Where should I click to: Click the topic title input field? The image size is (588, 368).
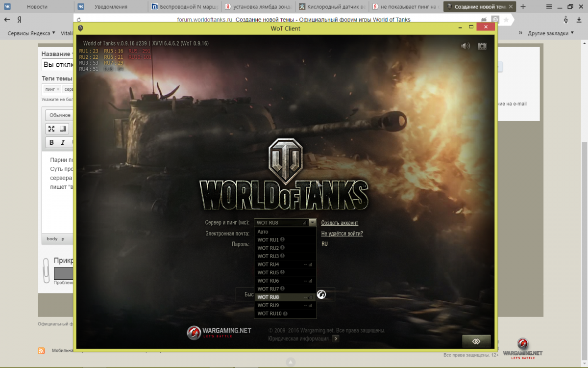click(57, 64)
